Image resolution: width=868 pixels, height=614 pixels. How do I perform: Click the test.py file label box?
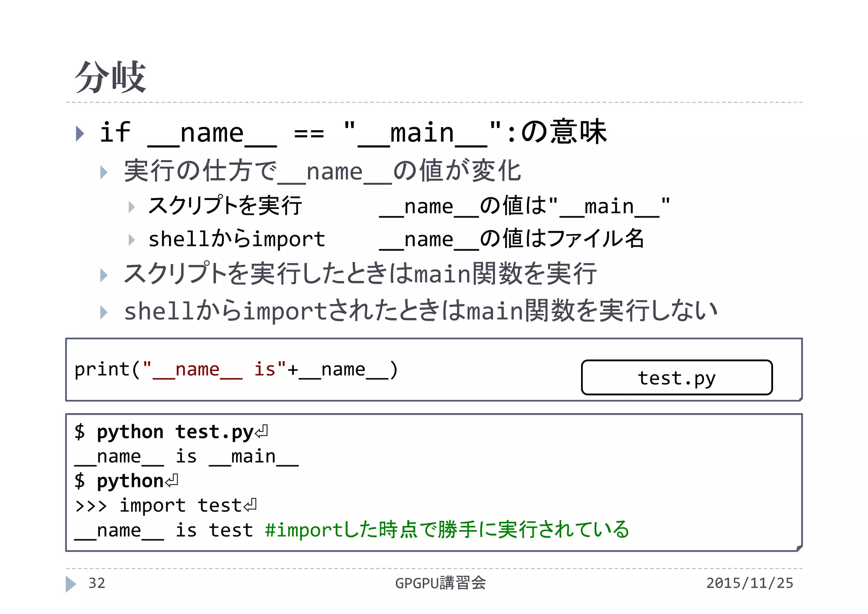[x=677, y=377]
